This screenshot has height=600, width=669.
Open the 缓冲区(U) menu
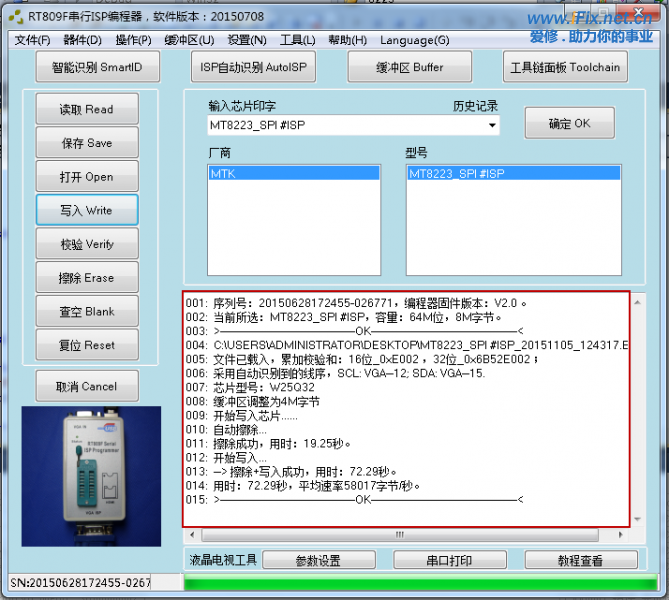point(189,40)
